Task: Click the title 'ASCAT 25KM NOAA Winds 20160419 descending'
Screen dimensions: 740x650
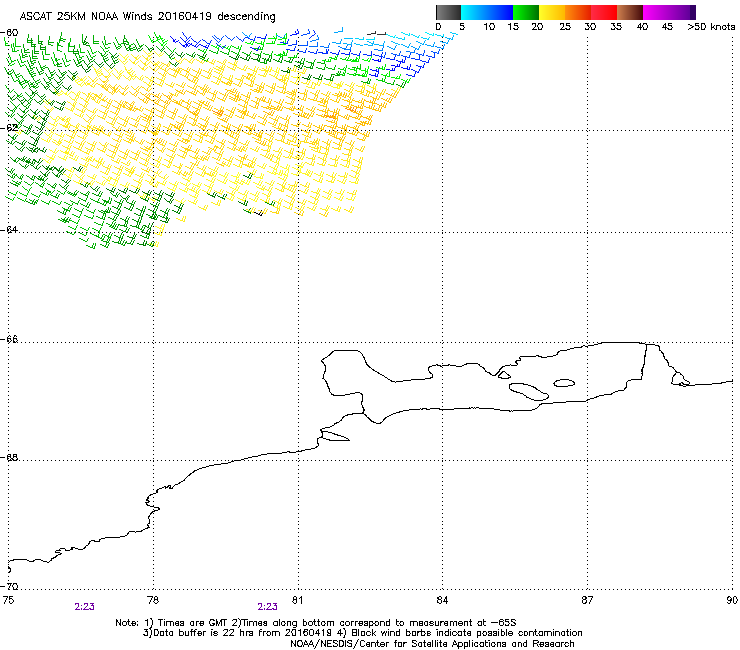Action: (x=147, y=16)
